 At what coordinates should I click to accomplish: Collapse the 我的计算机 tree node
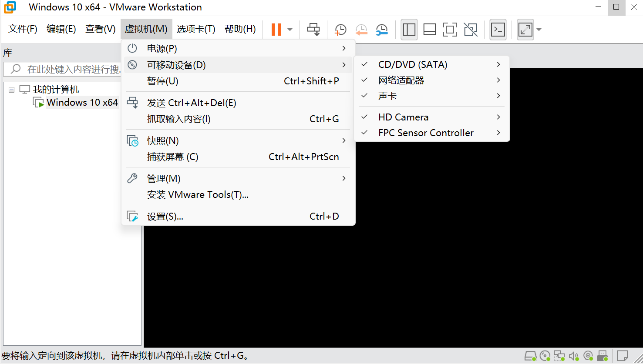(x=12, y=90)
